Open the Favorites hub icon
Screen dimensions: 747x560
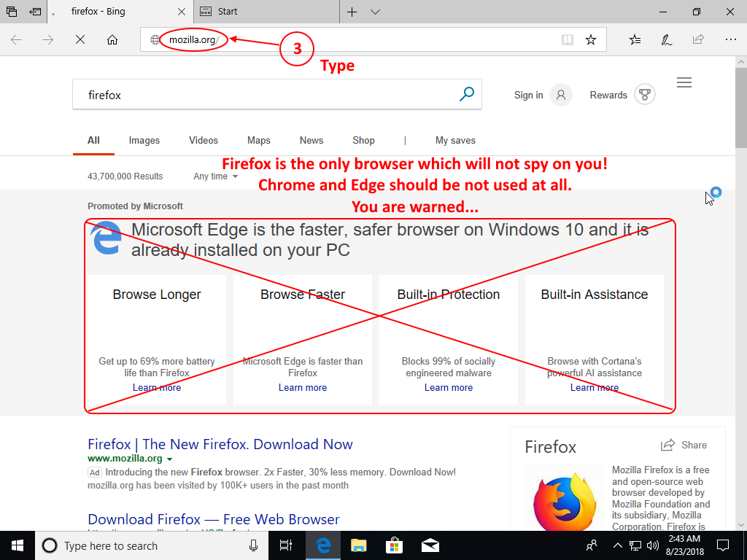pyautogui.click(x=635, y=40)
